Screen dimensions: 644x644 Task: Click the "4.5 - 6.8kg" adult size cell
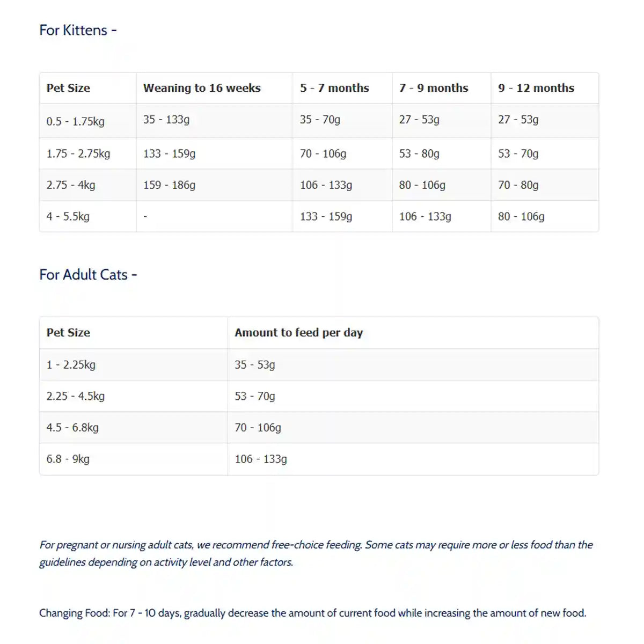coord(72,428)
